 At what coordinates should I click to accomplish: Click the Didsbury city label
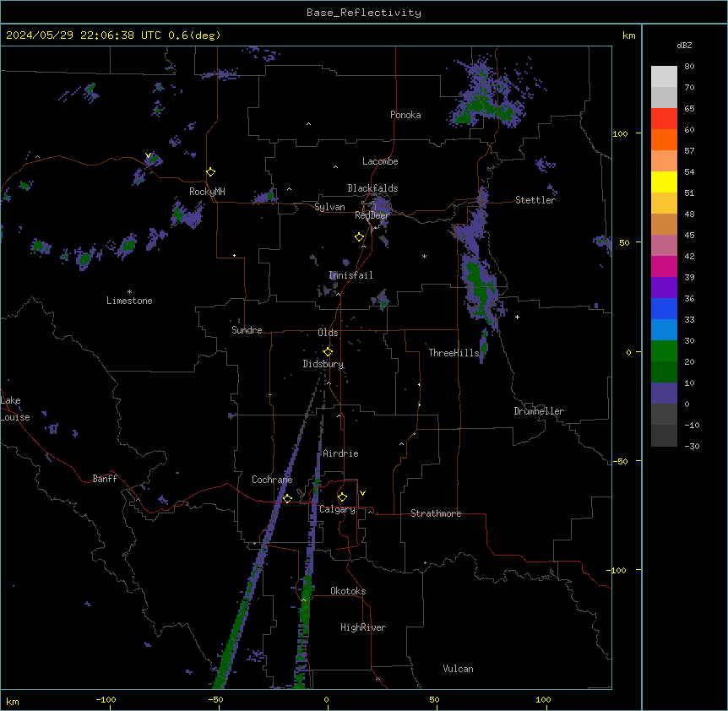pos(323,364)
